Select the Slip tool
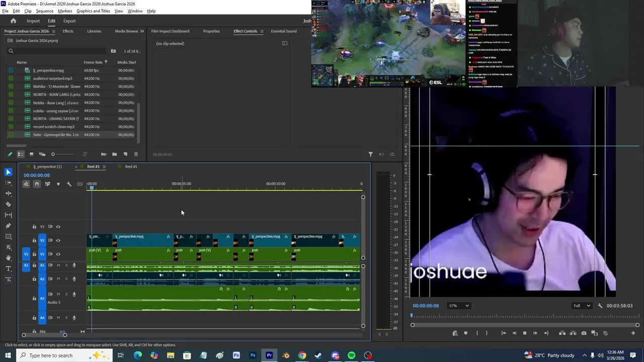 8,215
